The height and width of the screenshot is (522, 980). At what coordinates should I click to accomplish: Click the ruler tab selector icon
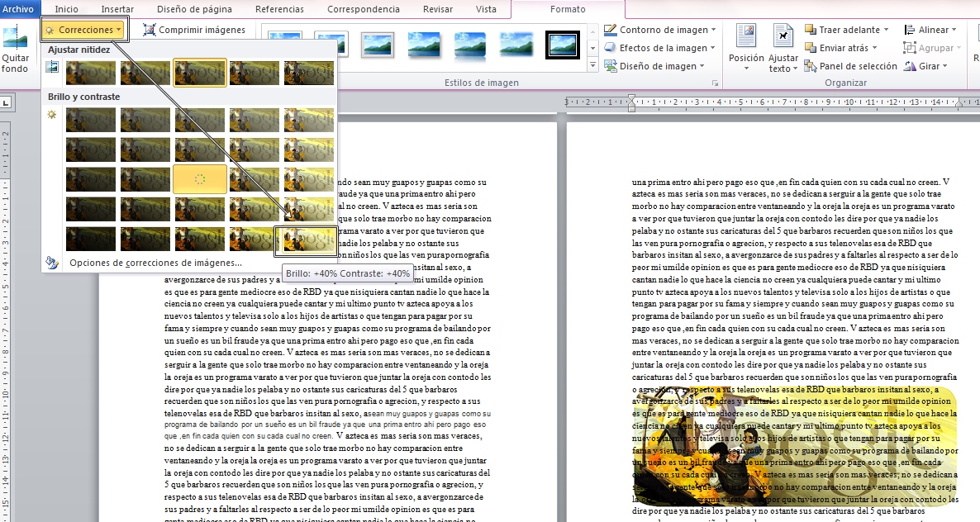tap(5, 102)
